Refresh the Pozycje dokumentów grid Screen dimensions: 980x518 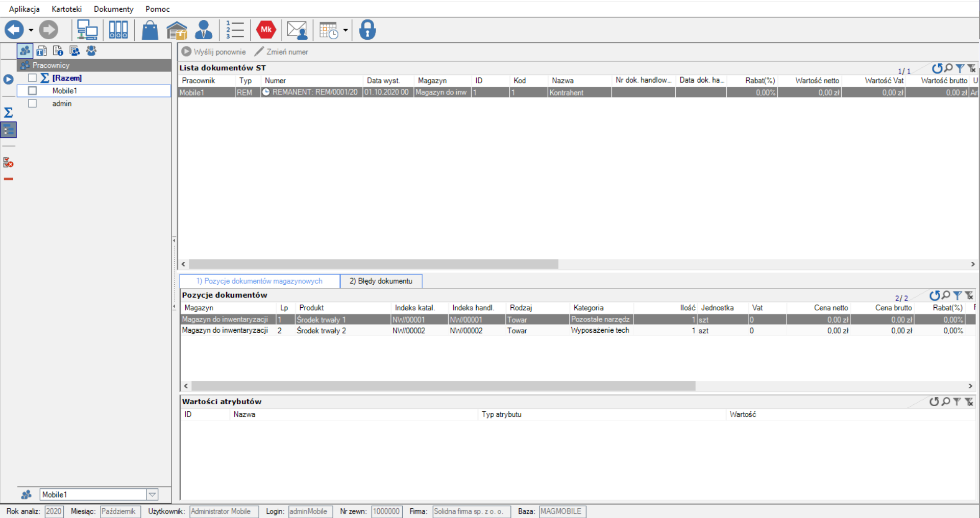pyautogui.click(x=935, y=295)
